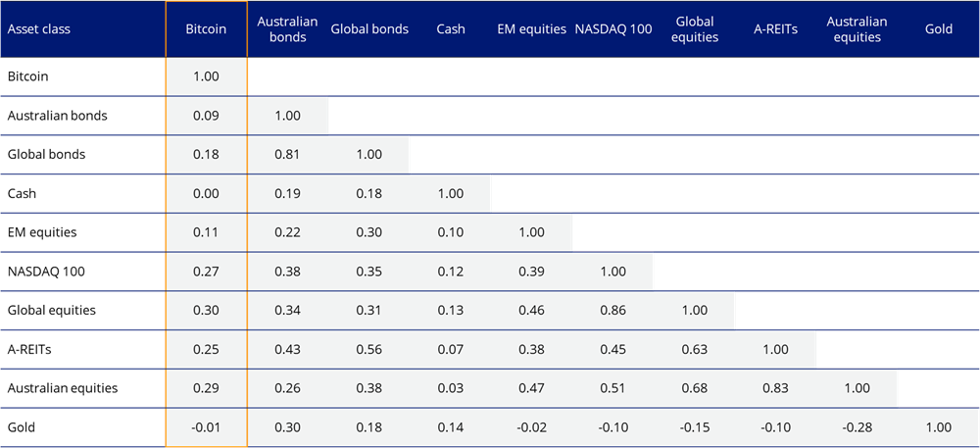Click the Australian equities column header
The image size is (980, 448).
pos(857,29)
